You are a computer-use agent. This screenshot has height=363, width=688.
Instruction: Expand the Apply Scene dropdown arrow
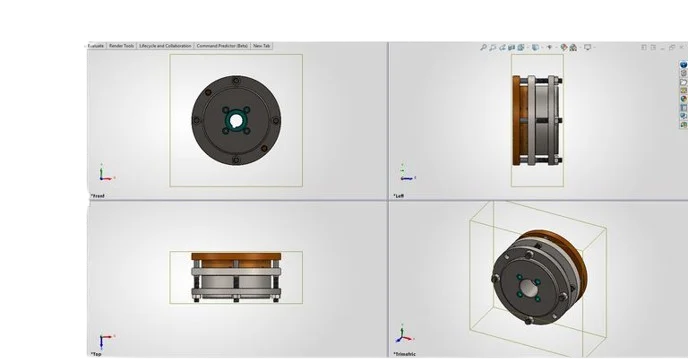(580, 47)
